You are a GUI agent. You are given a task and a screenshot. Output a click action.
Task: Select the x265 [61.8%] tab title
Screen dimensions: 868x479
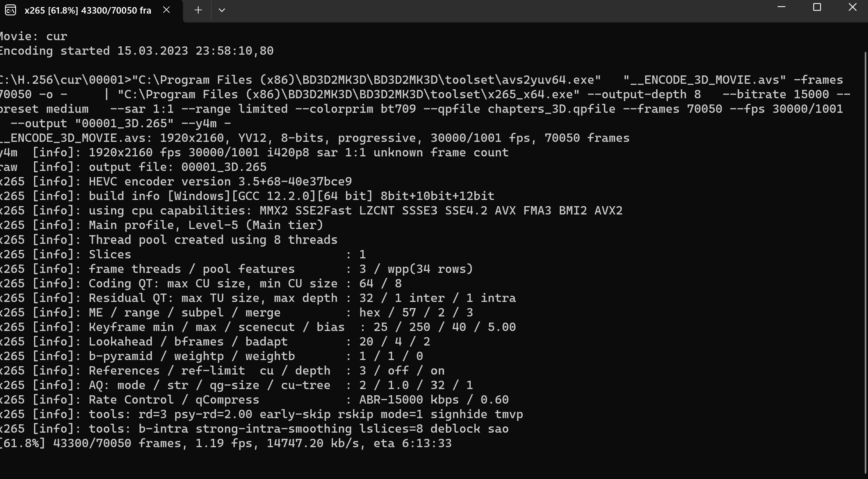pyautogui.click(x=88, y=11)
